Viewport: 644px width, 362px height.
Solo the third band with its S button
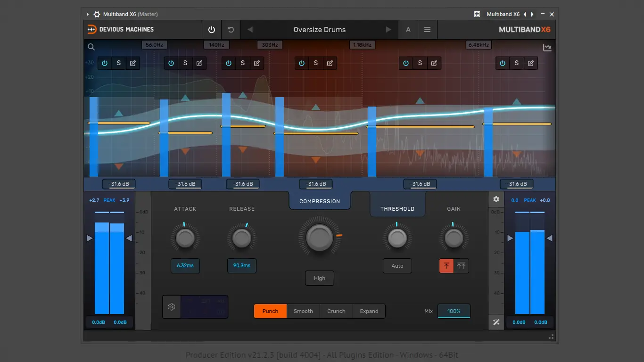[x=243, y=63]
